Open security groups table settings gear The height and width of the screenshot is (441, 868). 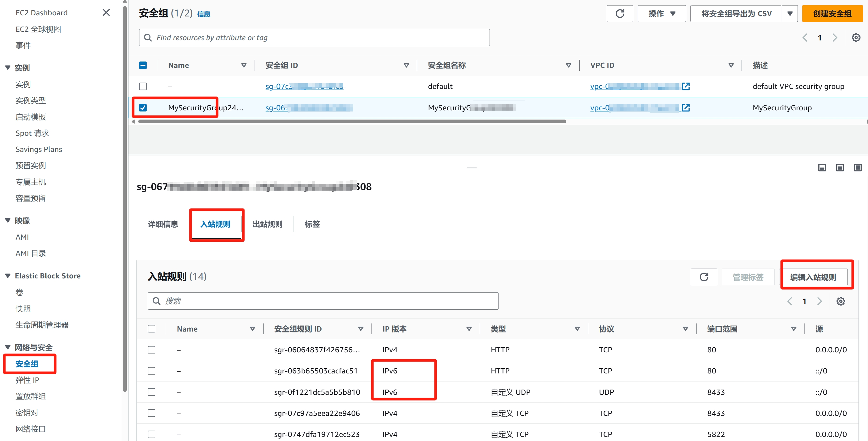(x=856, y=38)
